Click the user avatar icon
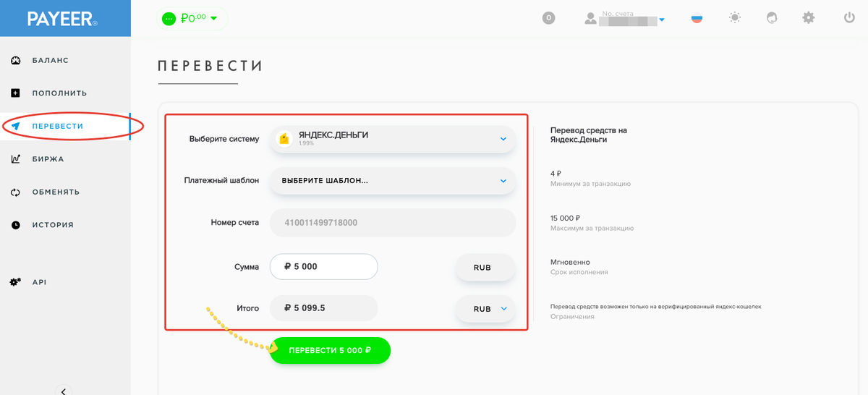This screenshot has width=868, height=395. pos(591,18)
